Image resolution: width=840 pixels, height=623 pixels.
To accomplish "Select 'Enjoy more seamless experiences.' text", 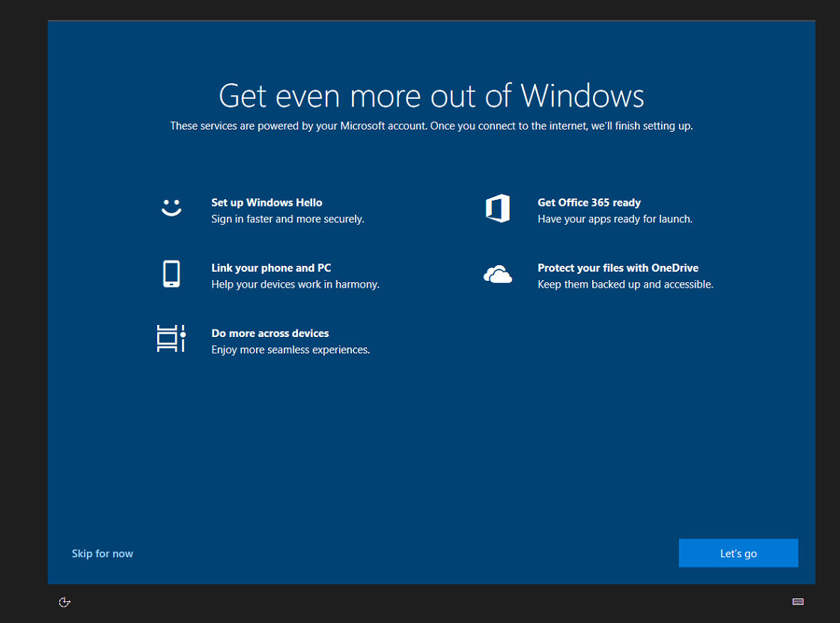I will (290, 350).
